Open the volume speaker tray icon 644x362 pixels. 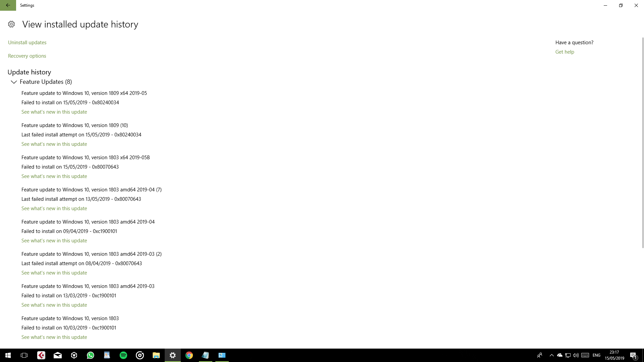(576, 355)
